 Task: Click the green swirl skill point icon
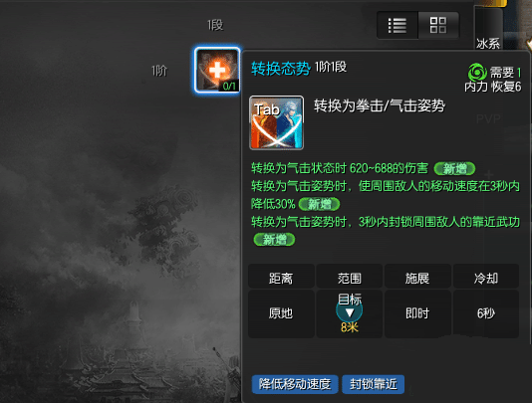477,73
